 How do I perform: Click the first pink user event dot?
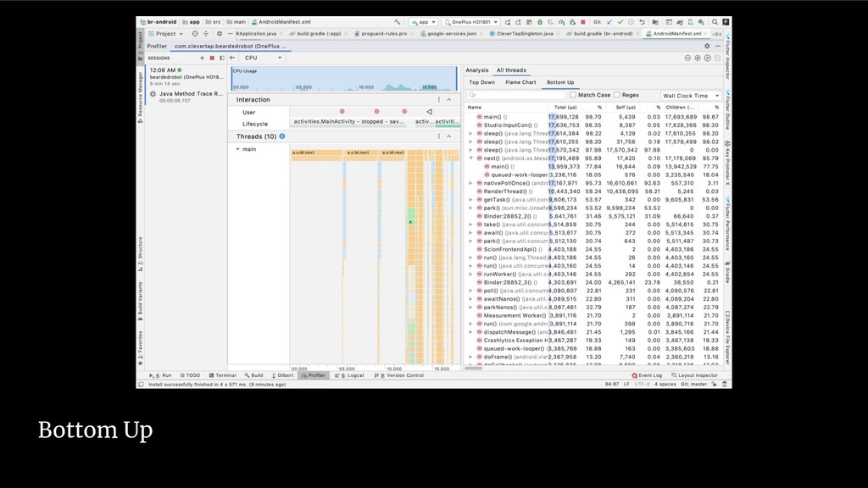342,112
